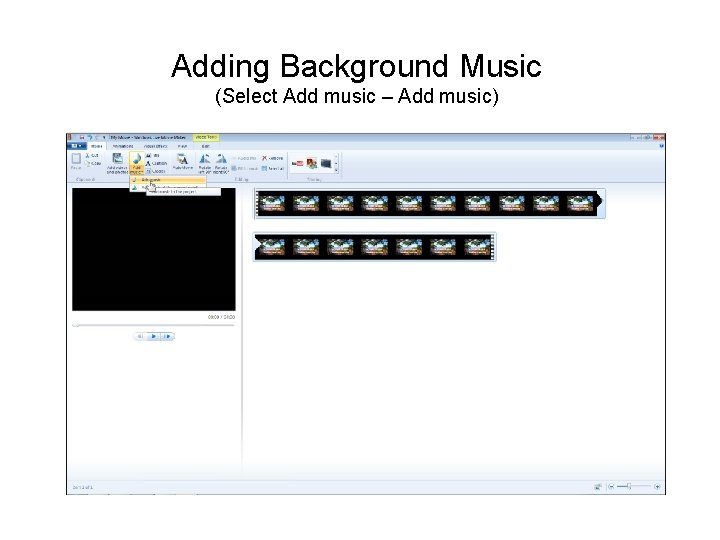
Task: Switch to the Animations tab
Action: point(123,146)
